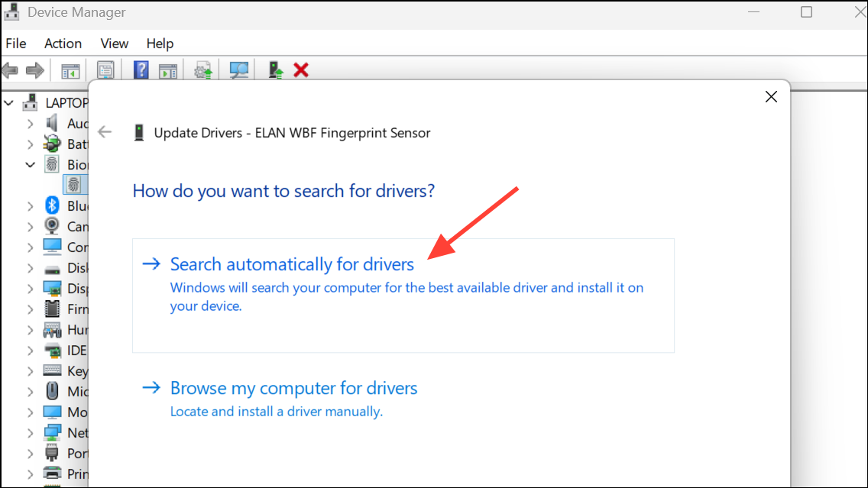Select the Cameras webcam icon
This screenshot has width=868, height=488.
click(52, 226)
